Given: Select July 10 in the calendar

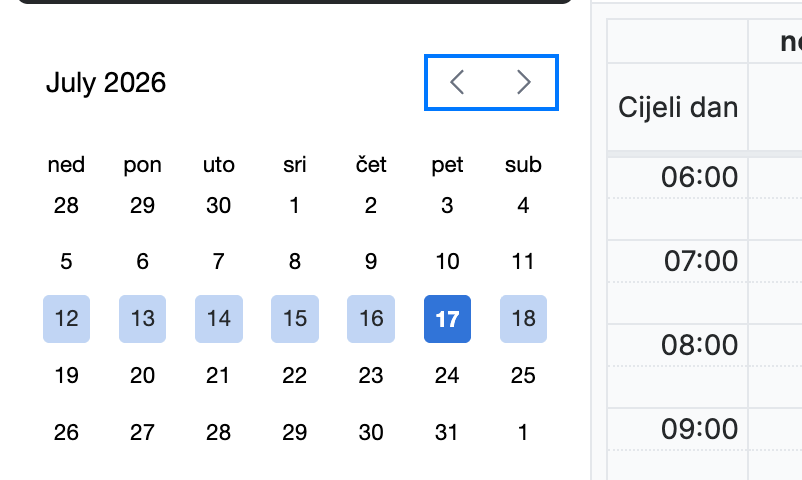Looking at the screenshot, I should coord(447,262).
